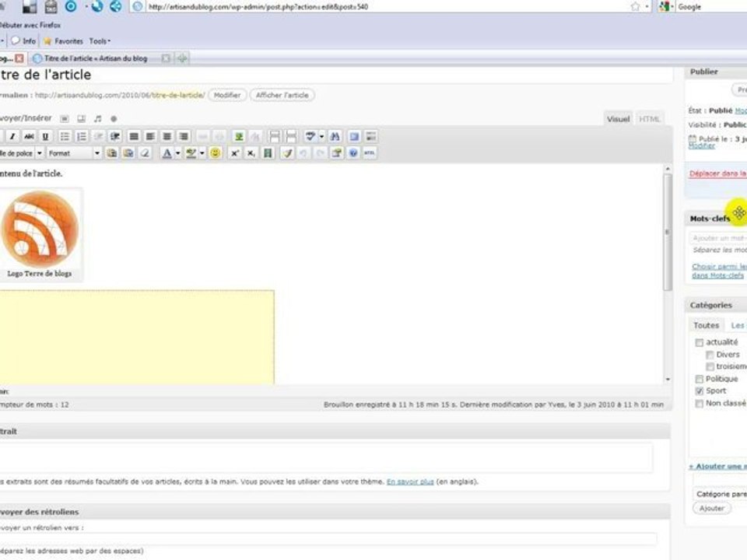Open the Tools menu
Viewport: 747px width, 560px height.
click(100, 41)
